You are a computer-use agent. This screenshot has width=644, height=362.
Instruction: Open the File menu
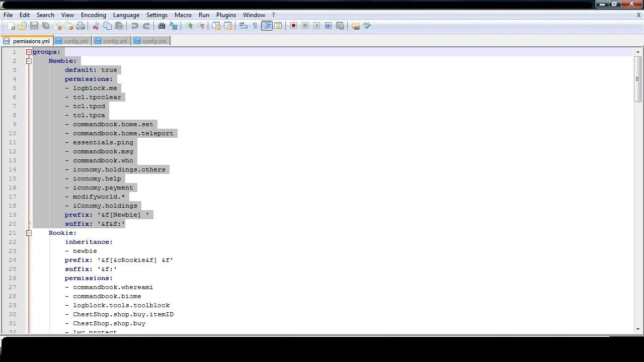click(x=8, y=15)
